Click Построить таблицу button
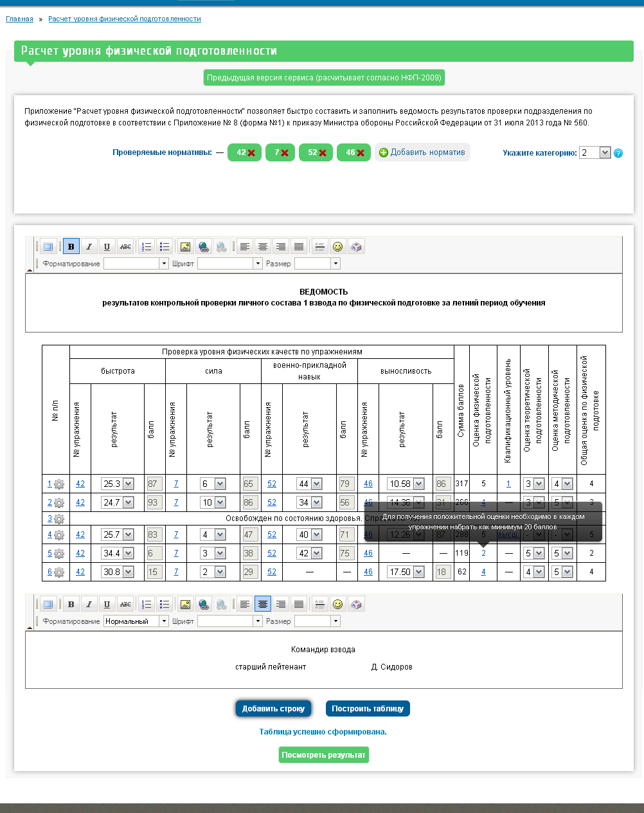644x813 pixels. pyautogui.click(x=368, y=708)
